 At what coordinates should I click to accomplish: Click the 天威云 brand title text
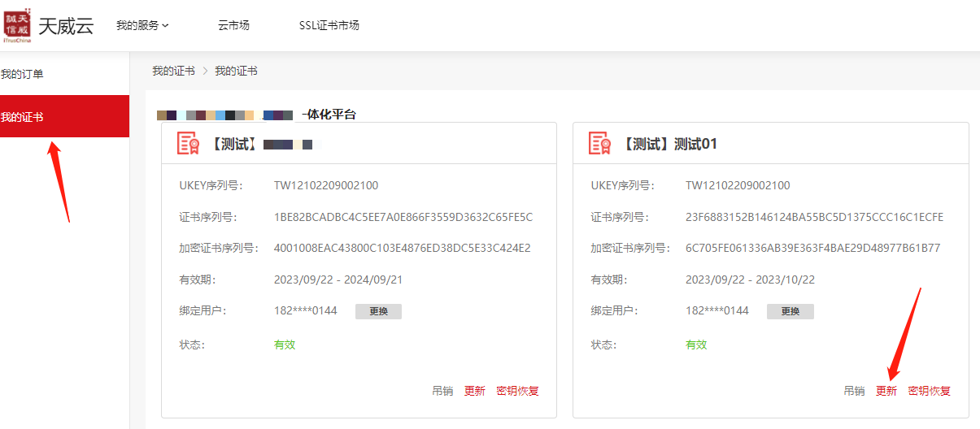(x=66, y=25)
